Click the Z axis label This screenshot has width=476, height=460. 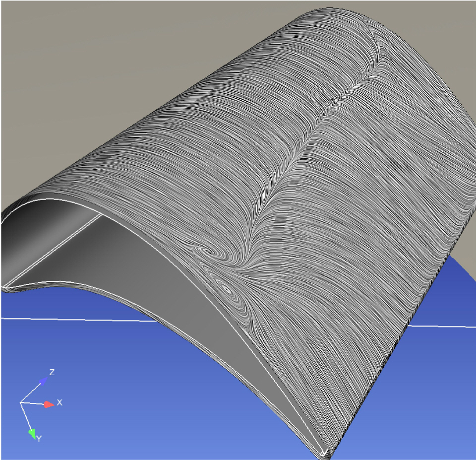52,372
